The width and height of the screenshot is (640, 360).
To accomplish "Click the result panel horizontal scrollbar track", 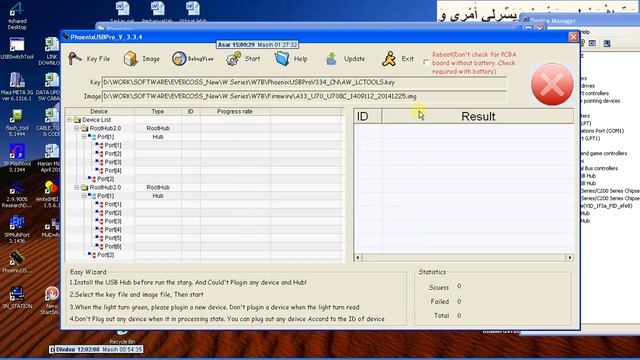I will point(464,258).
